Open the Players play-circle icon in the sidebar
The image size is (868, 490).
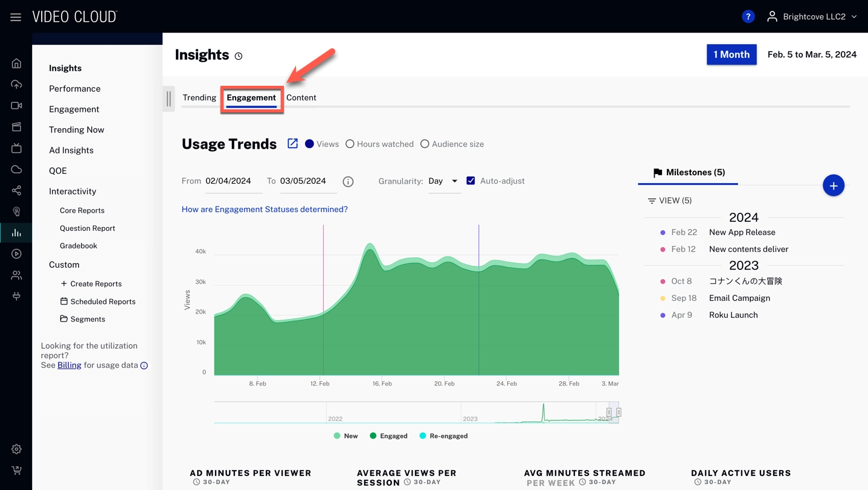(16, 253)
